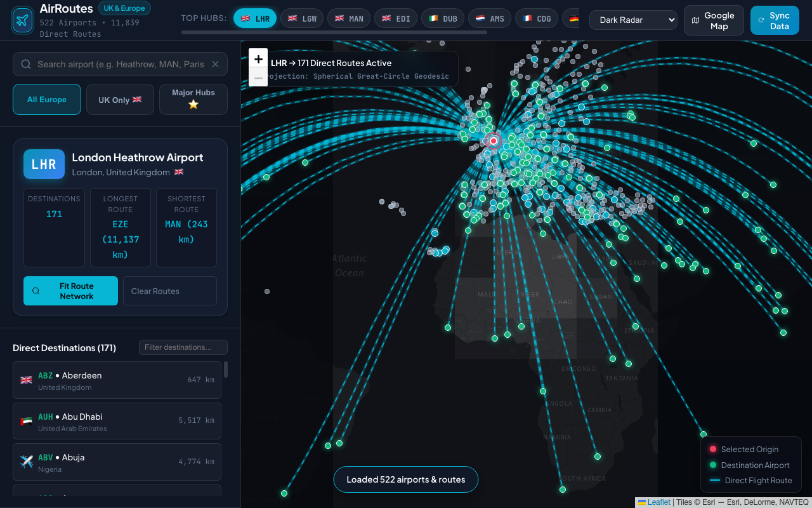The image size is (812, 508).
Task: Switch to the EDI top hub
Action: click(x=396, y=18)
